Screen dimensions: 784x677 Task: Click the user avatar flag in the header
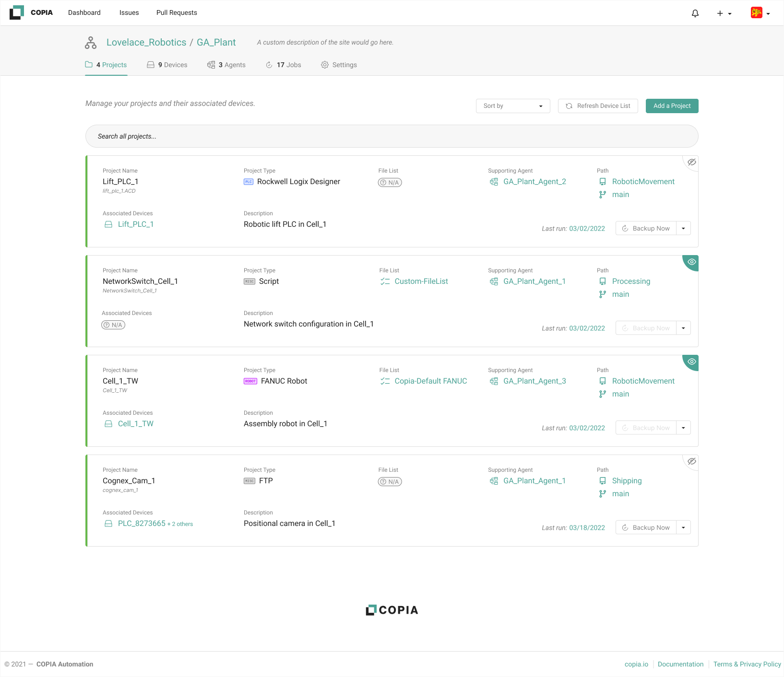757,13
